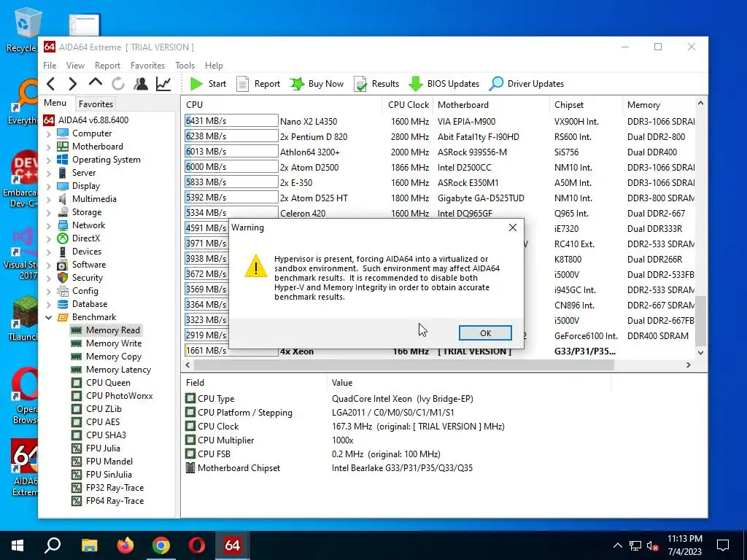The image size is (747, 560).
Task: Select the CPU SHA3 benchmark
Action: (98, 435)
